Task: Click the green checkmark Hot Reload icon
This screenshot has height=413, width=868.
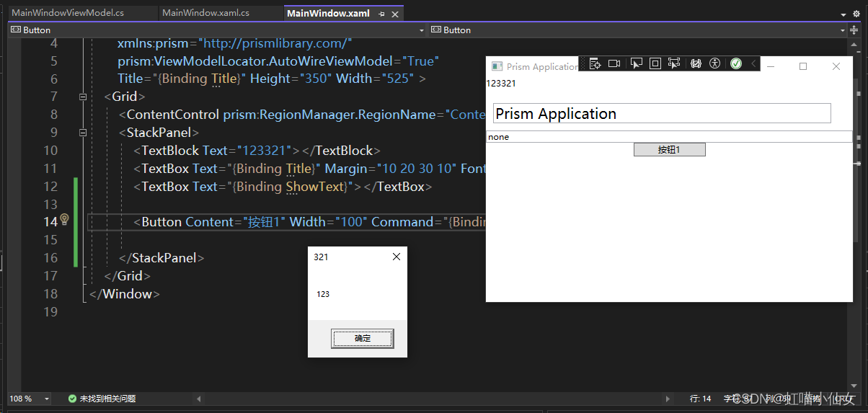Action: (736, 64)
